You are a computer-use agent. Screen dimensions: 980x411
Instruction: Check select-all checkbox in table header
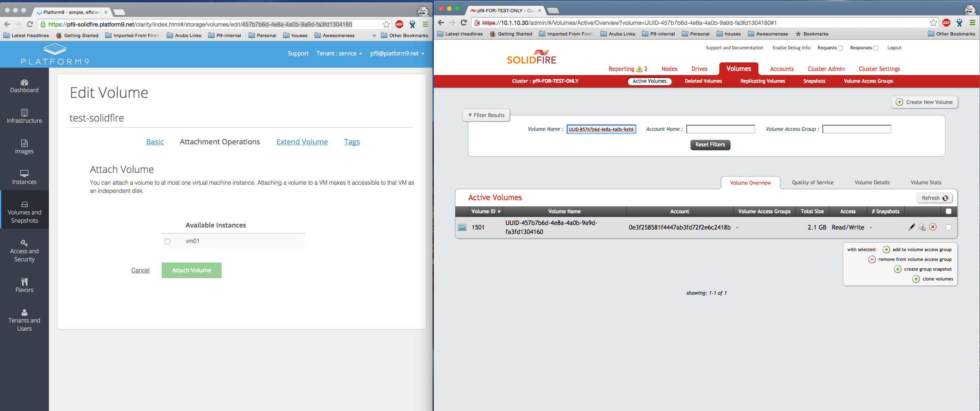[948, 211]
